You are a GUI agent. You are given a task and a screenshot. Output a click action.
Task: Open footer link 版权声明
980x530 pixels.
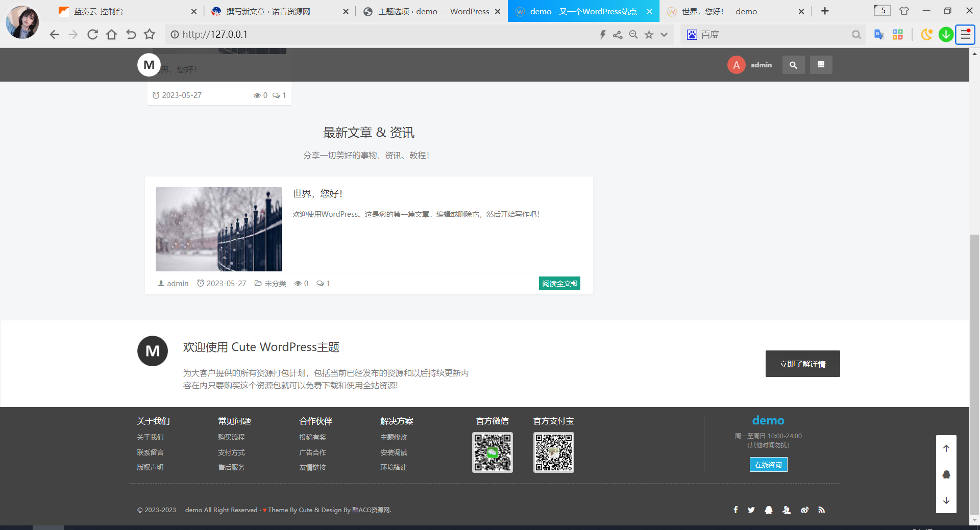(150, 467)
